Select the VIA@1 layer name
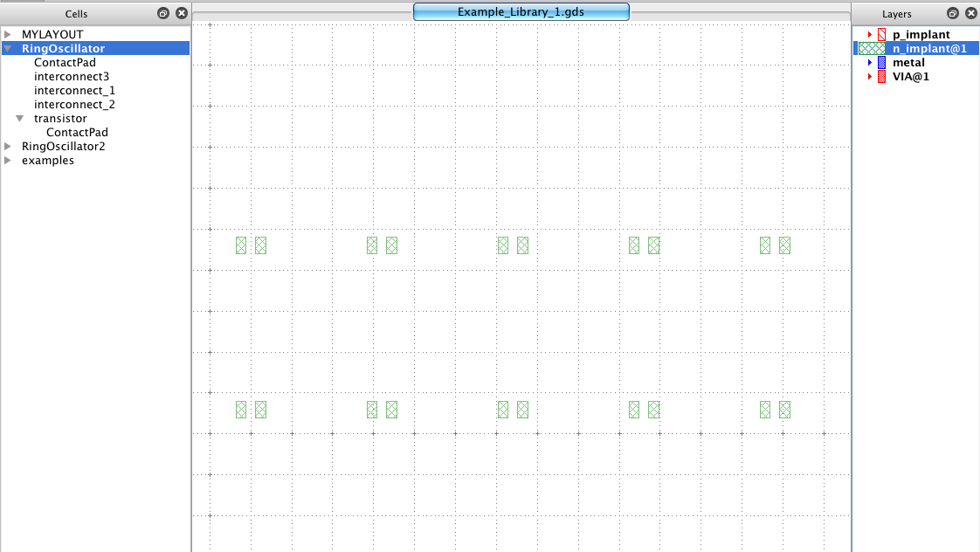 click(911, 76)
